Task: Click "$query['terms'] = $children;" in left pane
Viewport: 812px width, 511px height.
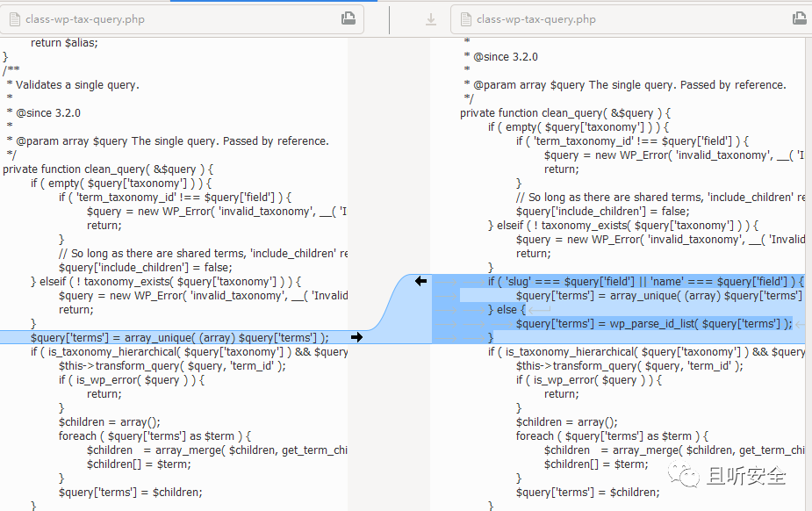Action: [x=131, y=493]
